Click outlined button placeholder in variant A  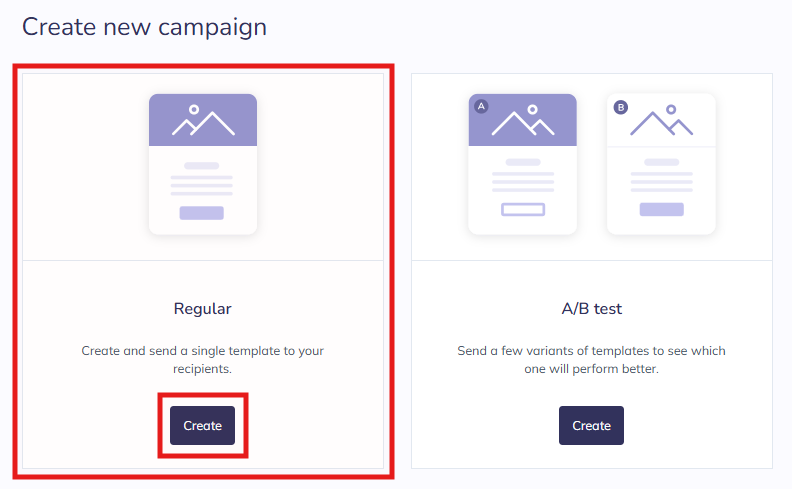point(523,210)
